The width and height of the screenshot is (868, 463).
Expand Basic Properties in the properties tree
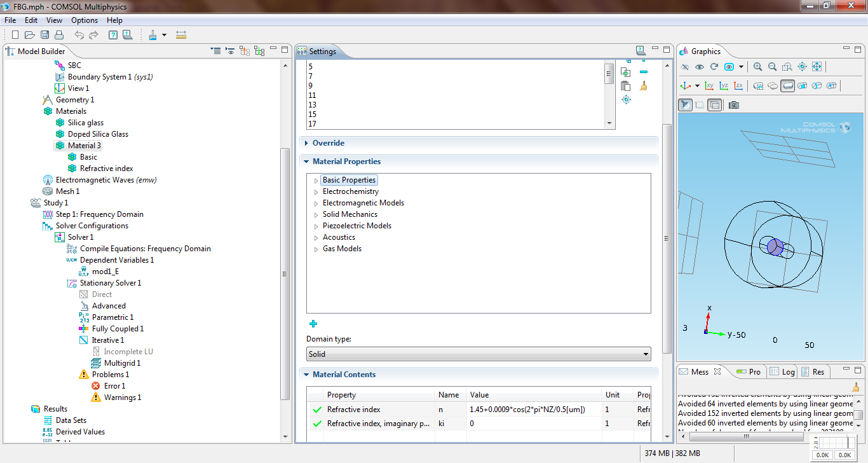coord(316,181)
